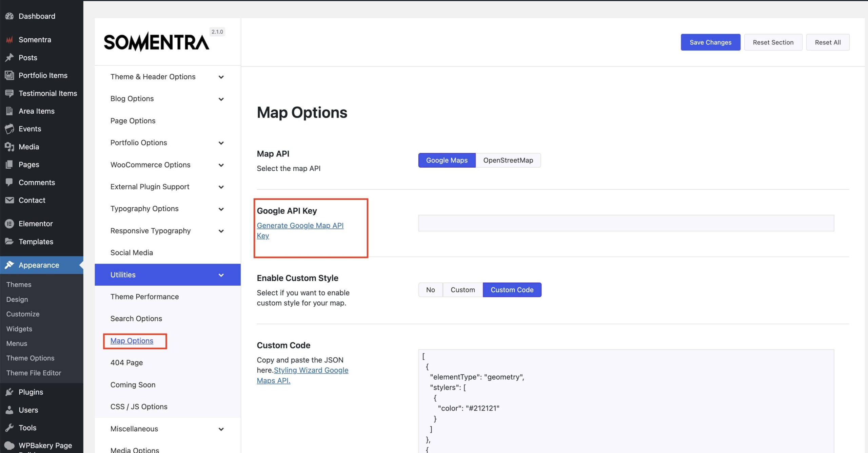
Task: Click the Media library icon
Action: point(9,147)
